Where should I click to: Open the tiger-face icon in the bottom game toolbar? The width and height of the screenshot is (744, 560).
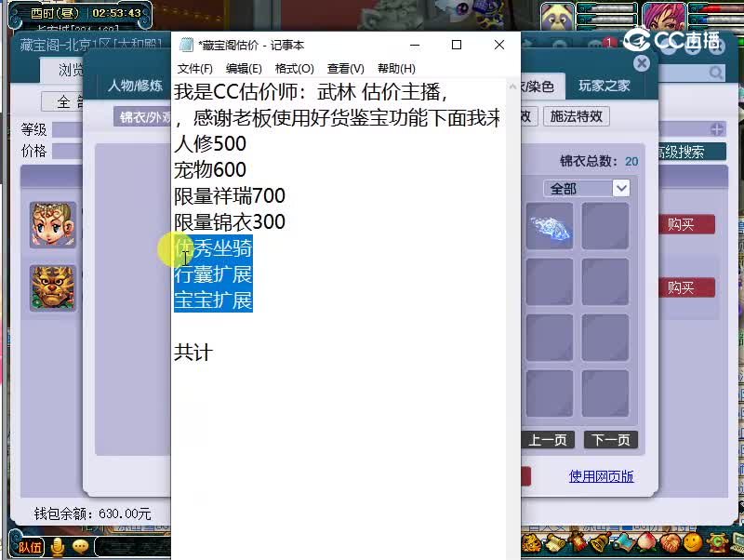click(531, 542)
